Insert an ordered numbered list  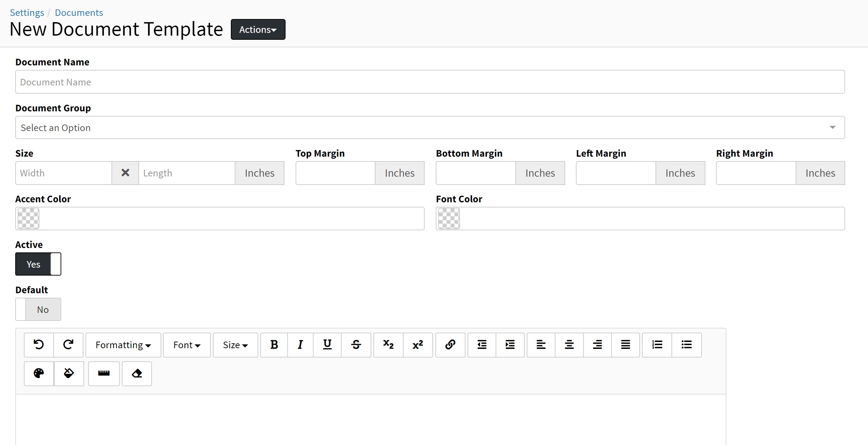tap(657, 345)
